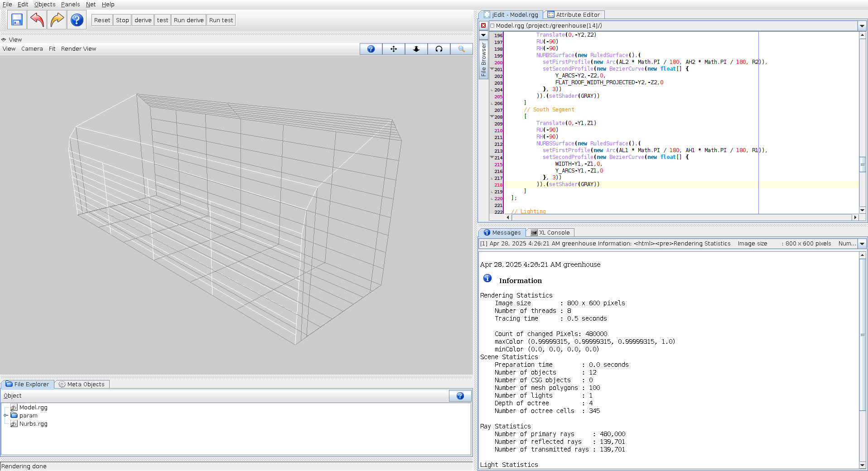Switch to the Attribute Editor tab
Image resolution: width=868 pixels, height=471 pixels.
tap(574, 14)
